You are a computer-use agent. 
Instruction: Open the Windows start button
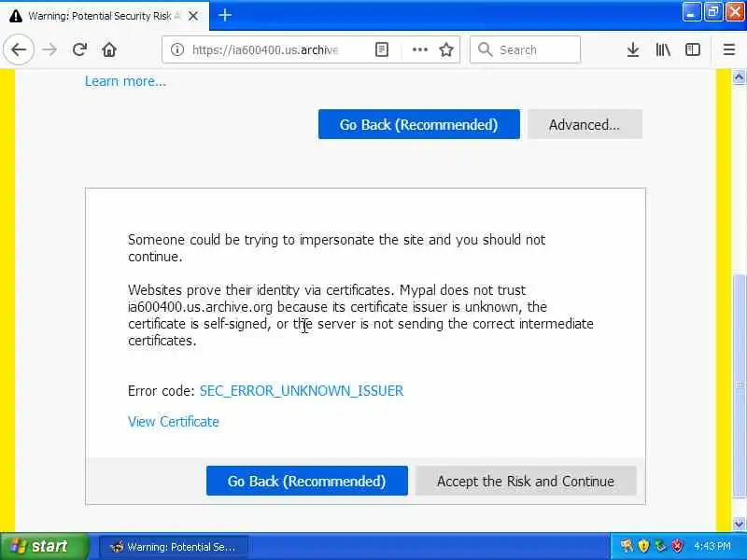tap(44, 546)
